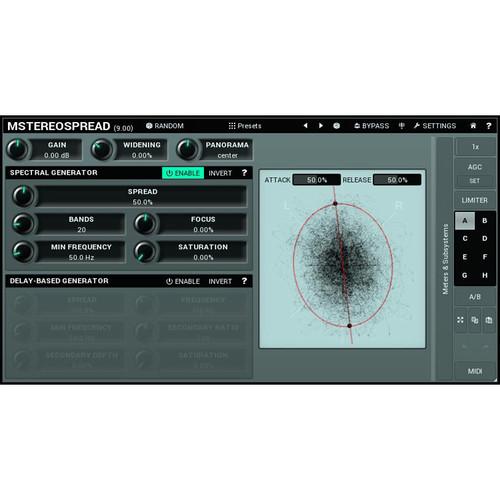Image resolution: width=500 pixels, height=500 pixels.
Task: Select preset slot D
Action: coord(485,239)
